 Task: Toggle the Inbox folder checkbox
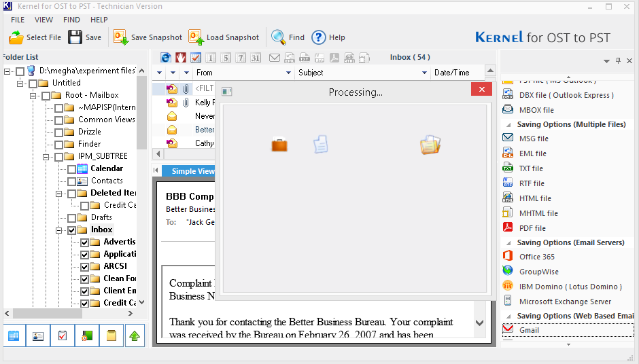72,230
